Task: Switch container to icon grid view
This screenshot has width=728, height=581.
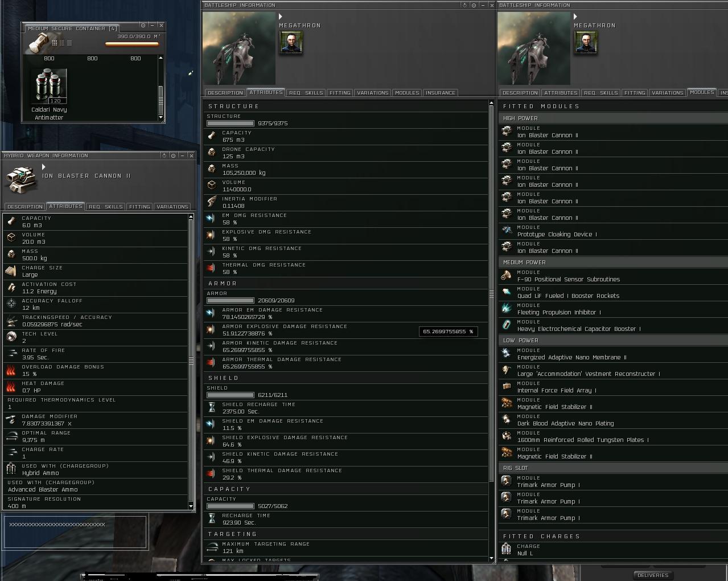Action: [x=55, y=42]
